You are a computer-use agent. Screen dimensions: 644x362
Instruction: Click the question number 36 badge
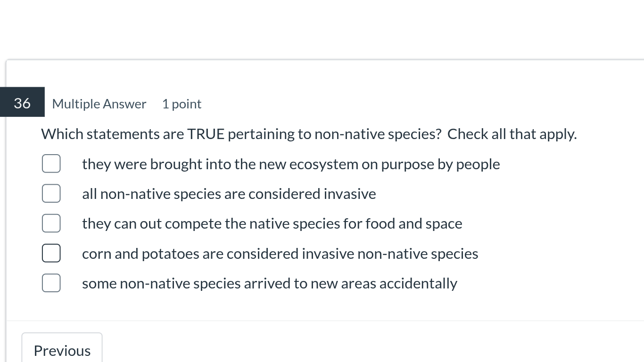[x=22, y=103]
